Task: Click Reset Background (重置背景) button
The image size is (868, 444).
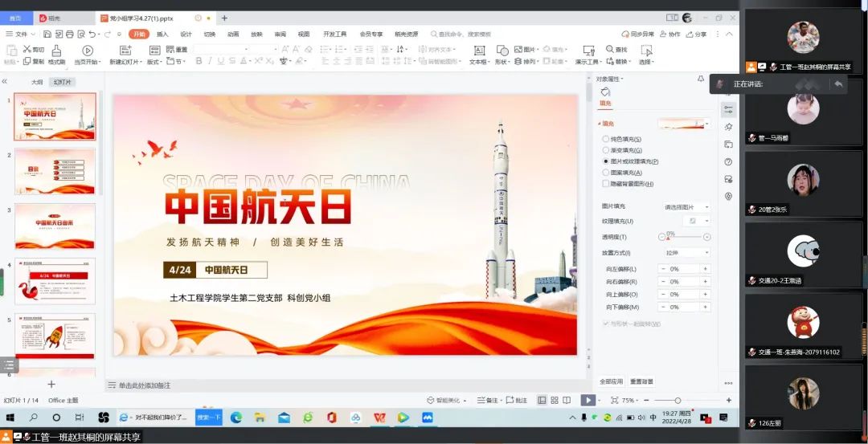Action: pos(641,381)
